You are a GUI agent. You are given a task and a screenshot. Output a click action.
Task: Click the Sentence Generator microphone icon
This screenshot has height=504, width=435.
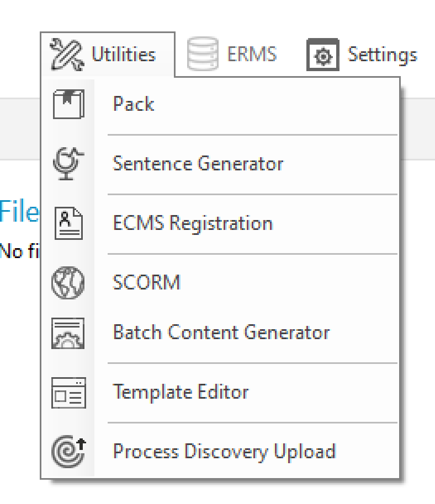(x=68, y=164)
